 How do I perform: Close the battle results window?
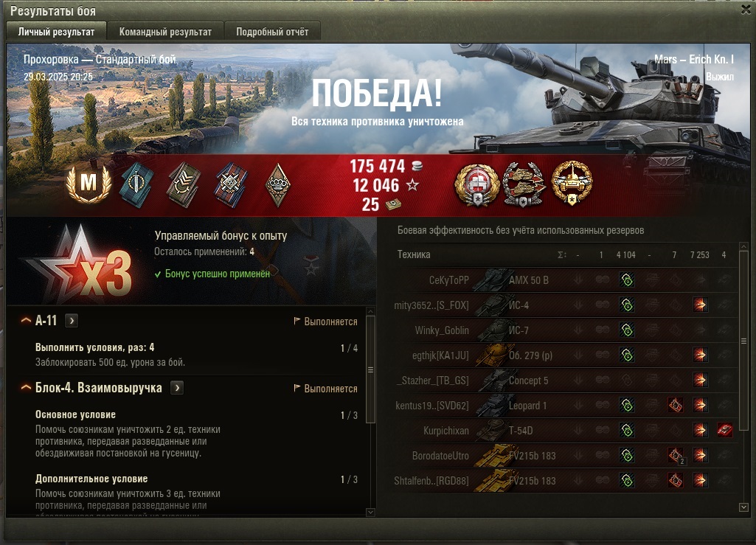tap(746, 10)
